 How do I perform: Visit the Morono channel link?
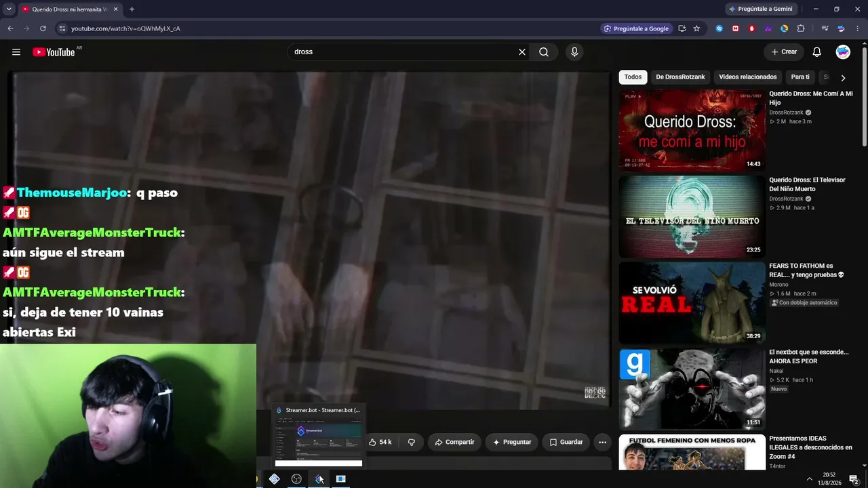pos(778,285)
